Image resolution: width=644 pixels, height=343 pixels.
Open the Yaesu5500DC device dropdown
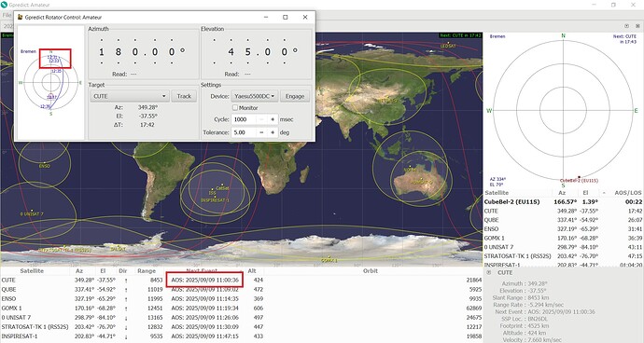[255, 96]
